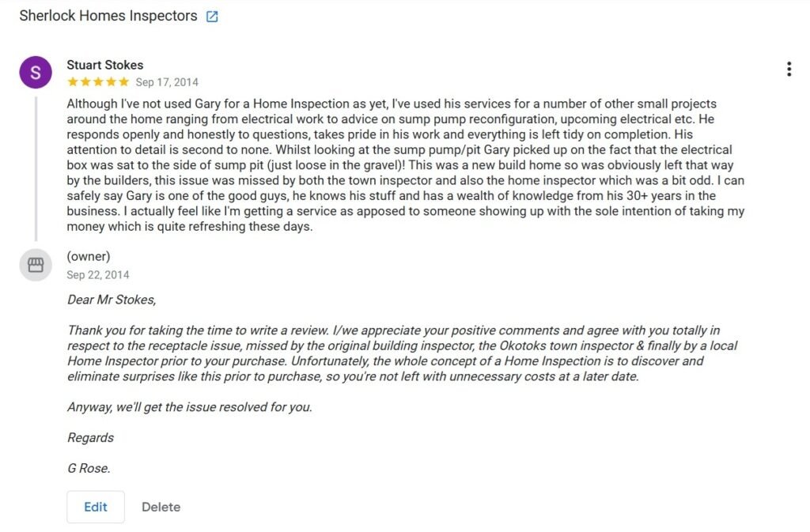Screen dimensions: 810x532
Task: Click the (owner) label
Action: pyautogui.click(x=89, y=256)
